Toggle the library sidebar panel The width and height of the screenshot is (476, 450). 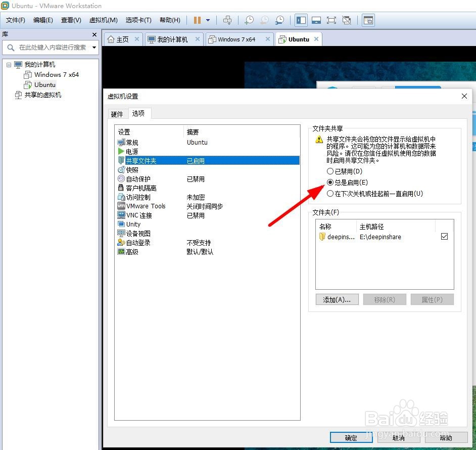[x=301, y=20]
